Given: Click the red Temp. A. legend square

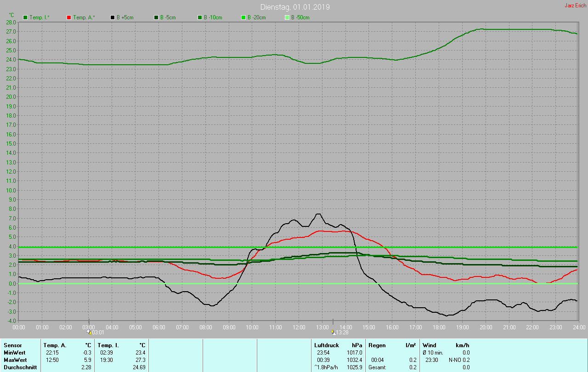Looking at the screenshot, I should coord(69,17).
